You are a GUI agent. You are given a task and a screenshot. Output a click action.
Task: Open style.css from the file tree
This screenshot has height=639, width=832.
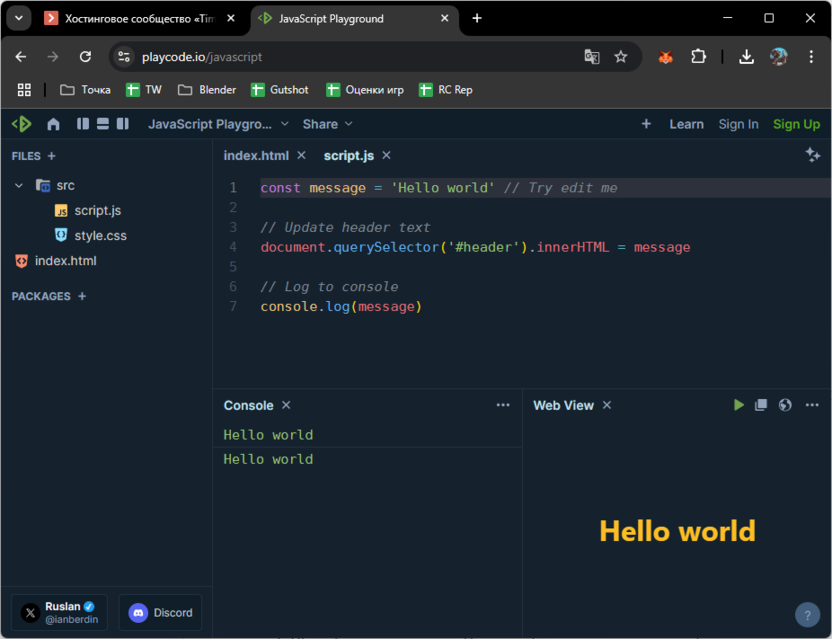[x=100, y=236]
